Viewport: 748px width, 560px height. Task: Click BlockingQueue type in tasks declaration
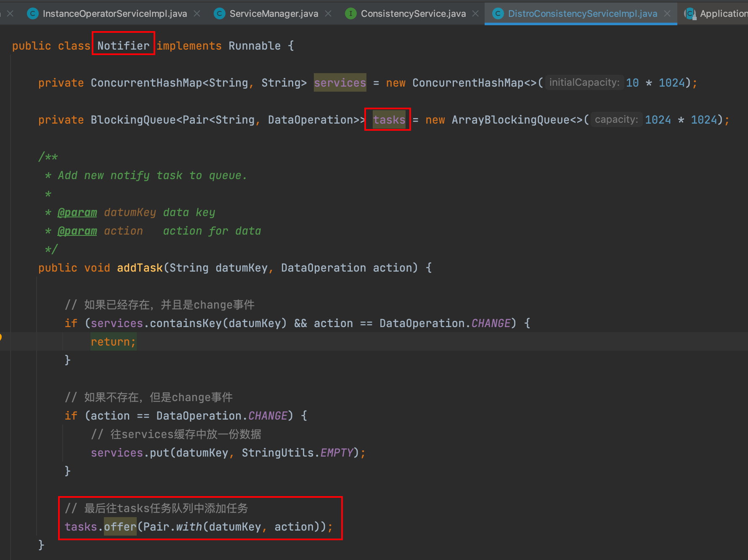(x=133, y=120)
